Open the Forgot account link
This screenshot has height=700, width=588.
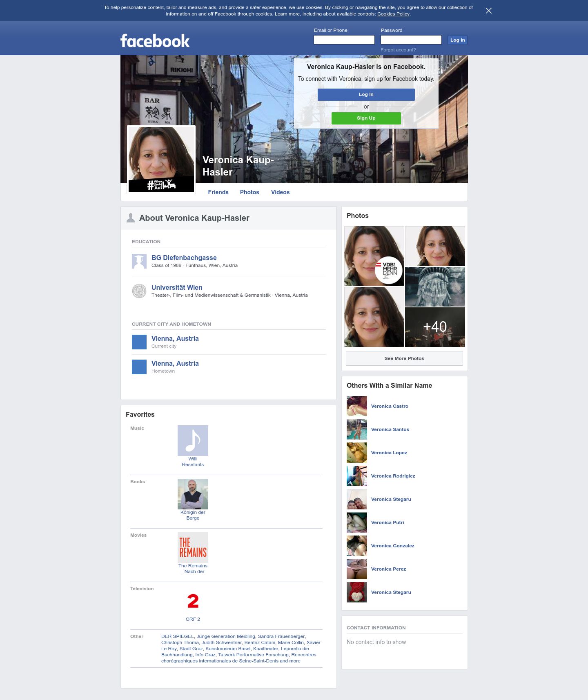coord(398,50)
